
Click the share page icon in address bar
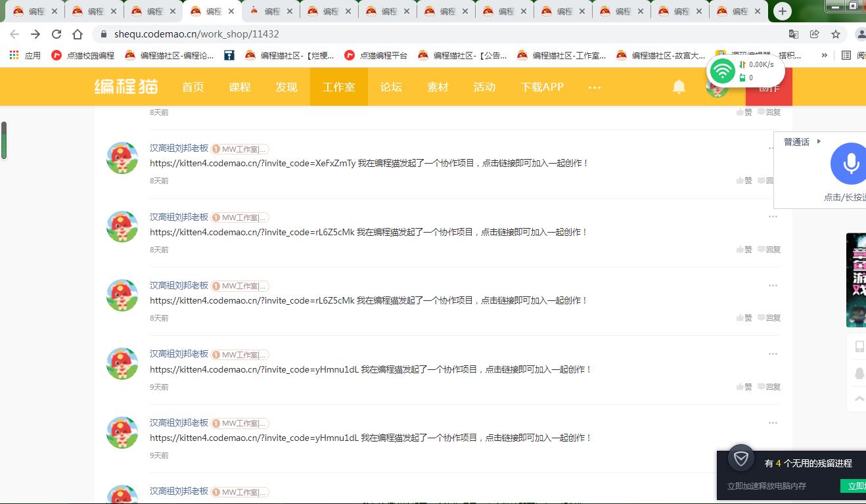coord(815,34)
